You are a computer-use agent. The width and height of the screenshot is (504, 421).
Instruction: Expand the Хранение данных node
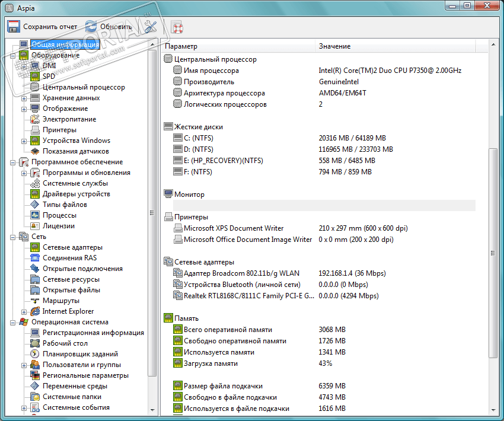point(24,98)
